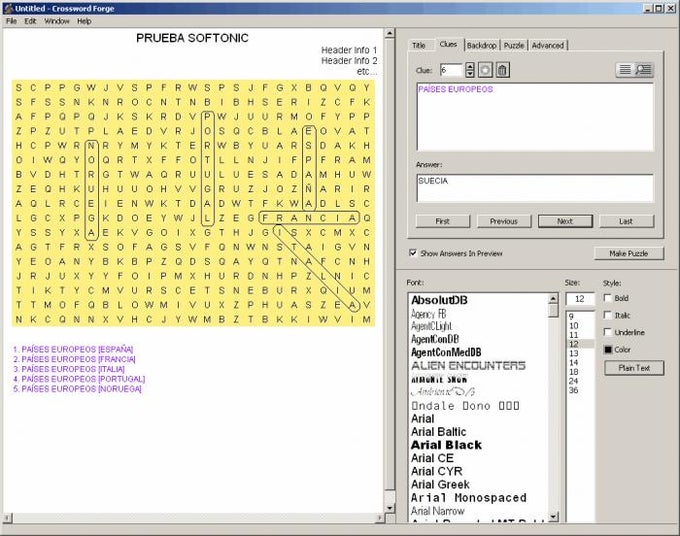Switch to the Puzzle tab
The width and height of the screenshot is (680, 536).
coord(514,45)
